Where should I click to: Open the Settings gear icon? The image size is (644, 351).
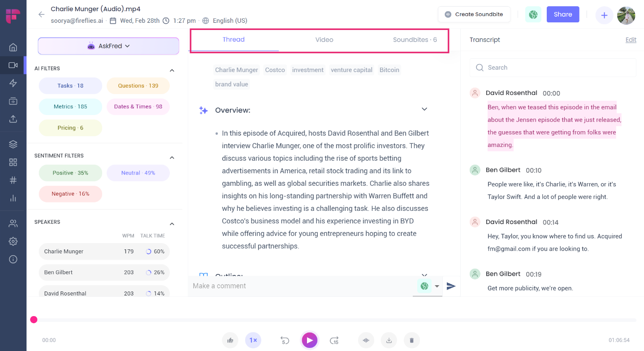pos(13,241)
